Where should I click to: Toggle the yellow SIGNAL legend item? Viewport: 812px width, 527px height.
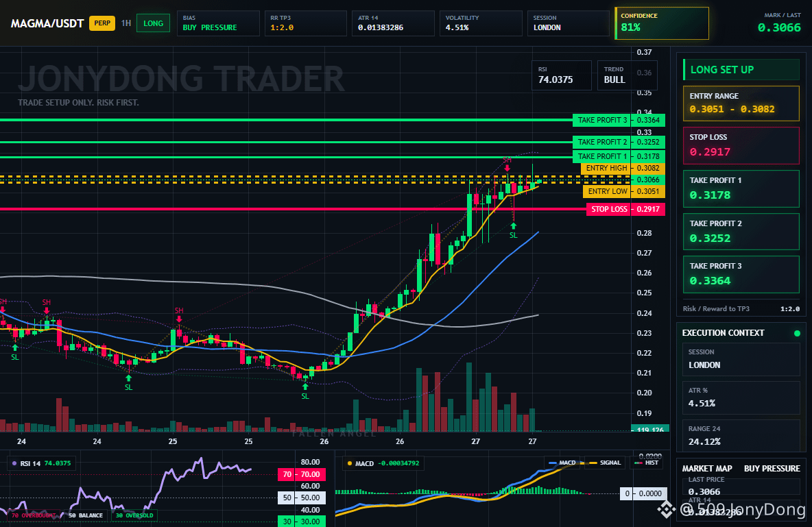pyautogui.click(x=604, y=463)
